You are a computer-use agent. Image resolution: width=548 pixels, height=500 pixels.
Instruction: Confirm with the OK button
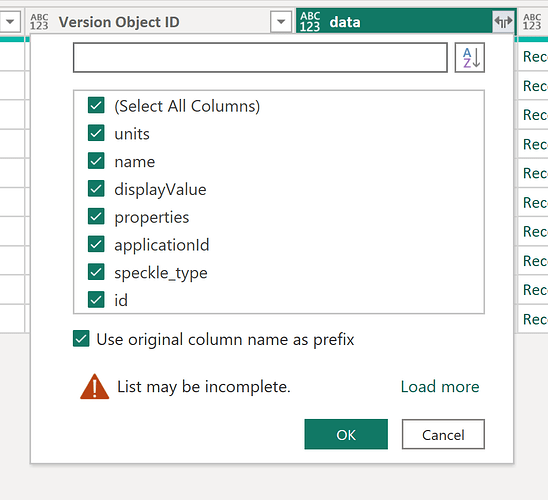click(346, 434)
